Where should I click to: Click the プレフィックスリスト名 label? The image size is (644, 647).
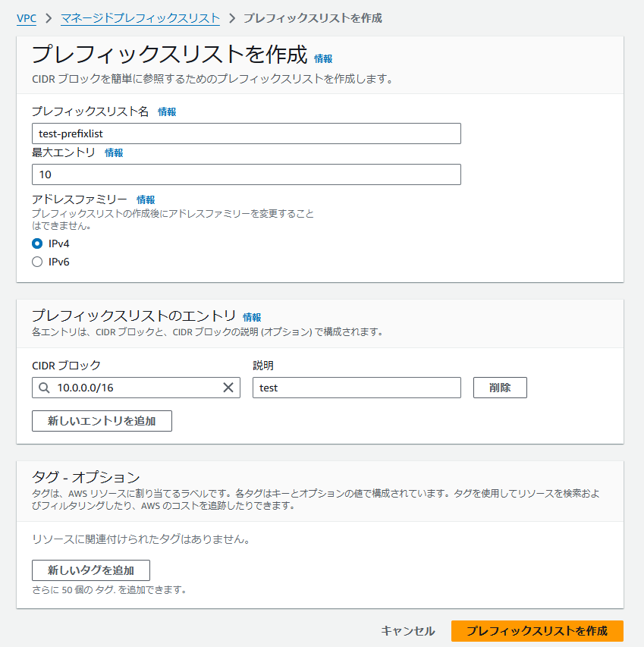(x=90, y=111)
